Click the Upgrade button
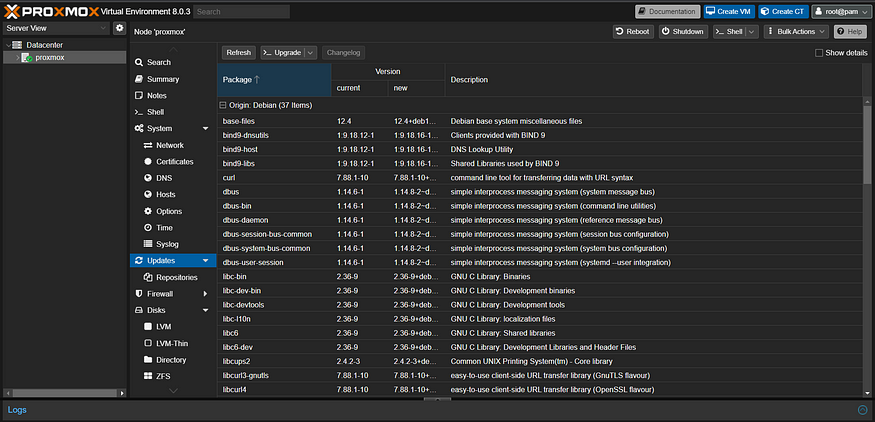 pyautogui.click(x=282, y=52)
